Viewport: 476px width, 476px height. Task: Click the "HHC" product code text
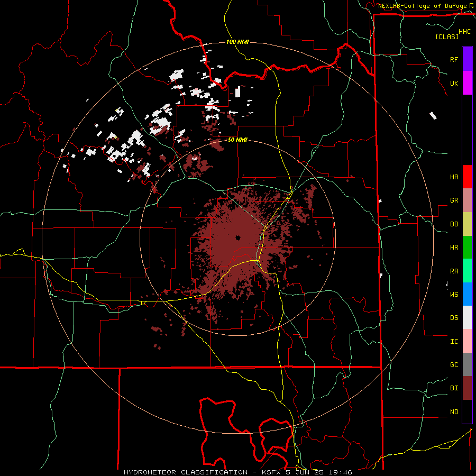(464, 32)
